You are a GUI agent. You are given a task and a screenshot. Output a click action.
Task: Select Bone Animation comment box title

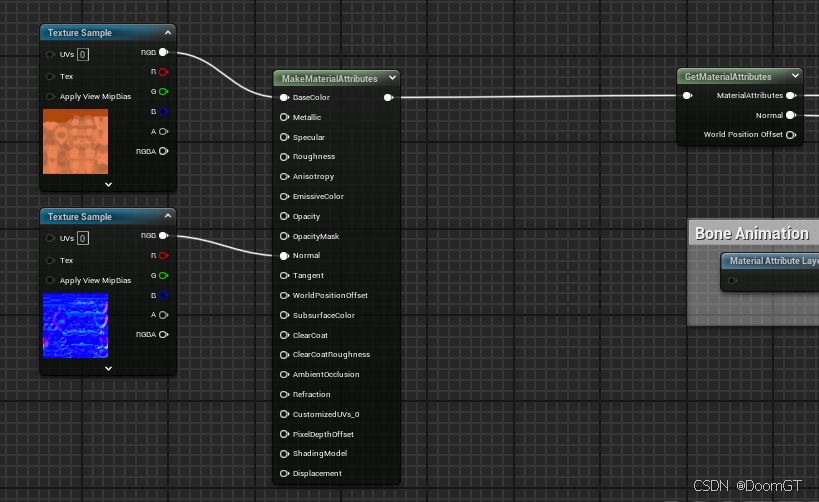click(x=752, y=234)
